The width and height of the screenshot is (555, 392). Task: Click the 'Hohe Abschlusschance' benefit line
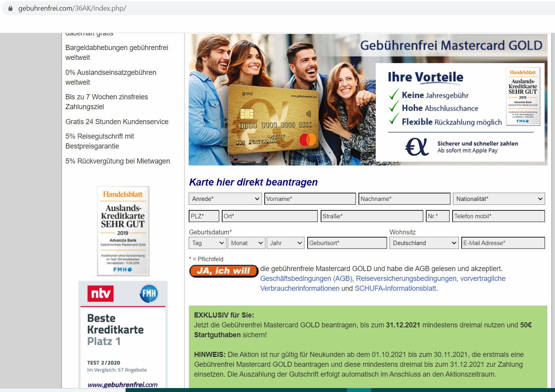pyautogui.click(x=440, y=108)
